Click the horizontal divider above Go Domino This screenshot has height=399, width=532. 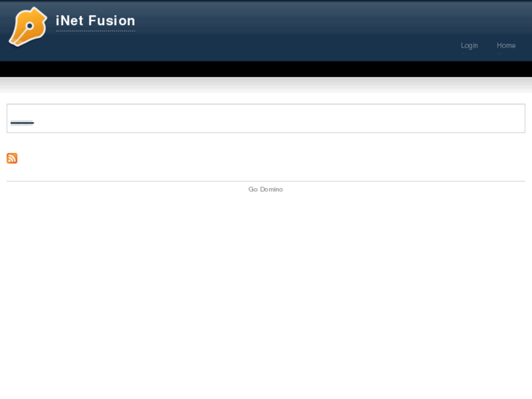coord(266,181)
